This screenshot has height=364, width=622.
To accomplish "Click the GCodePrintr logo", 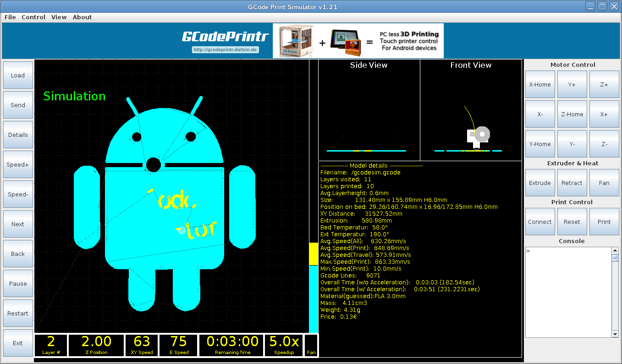I will (x=225, y=37).
